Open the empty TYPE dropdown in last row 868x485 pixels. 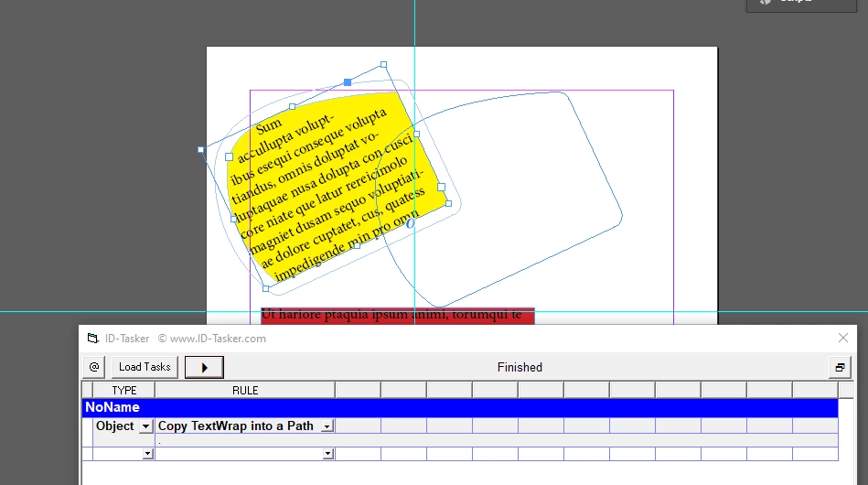(x=147, y=454)
